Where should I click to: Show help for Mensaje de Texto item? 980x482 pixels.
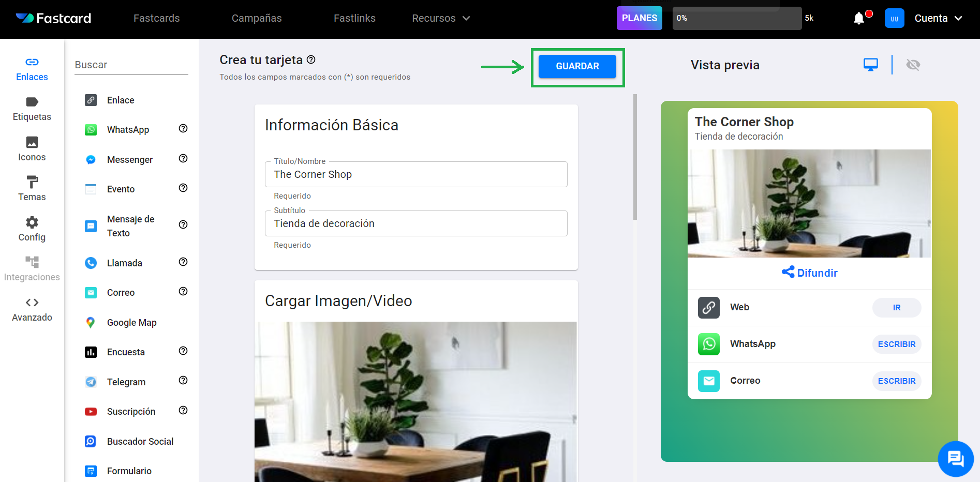tap(183, 224)
